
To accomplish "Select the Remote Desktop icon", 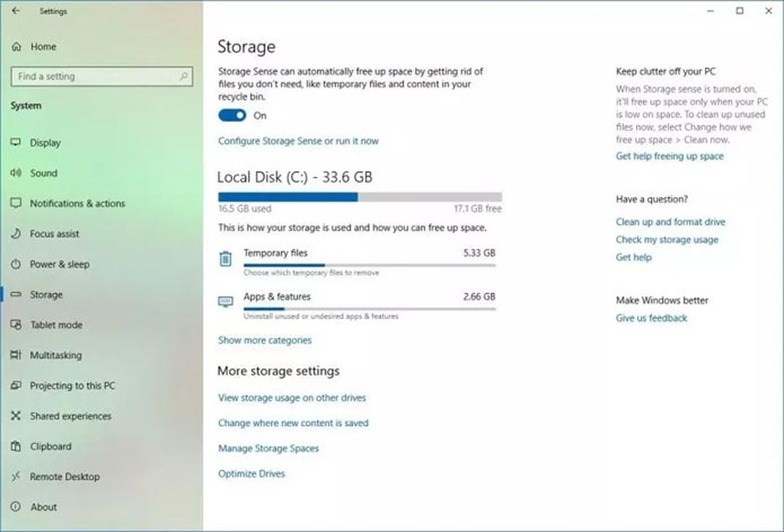I will 16,476.
